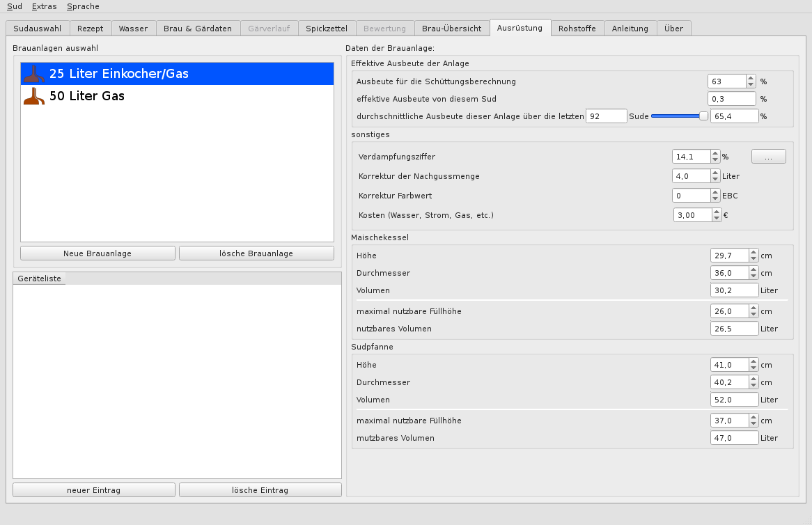Click the neuer Eintrag button
Image resolution: width=812 pixels, height=525 pixels.
click(93, 490)
